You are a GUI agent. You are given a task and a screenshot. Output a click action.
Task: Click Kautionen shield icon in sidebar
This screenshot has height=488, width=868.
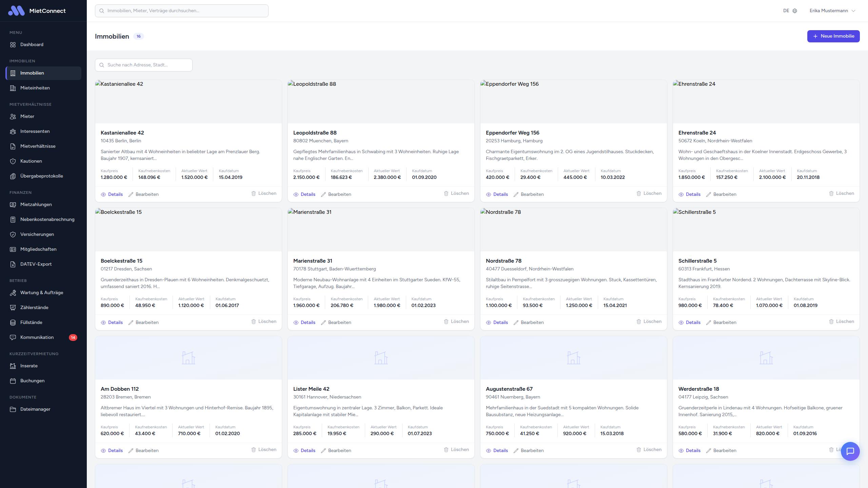13,161
